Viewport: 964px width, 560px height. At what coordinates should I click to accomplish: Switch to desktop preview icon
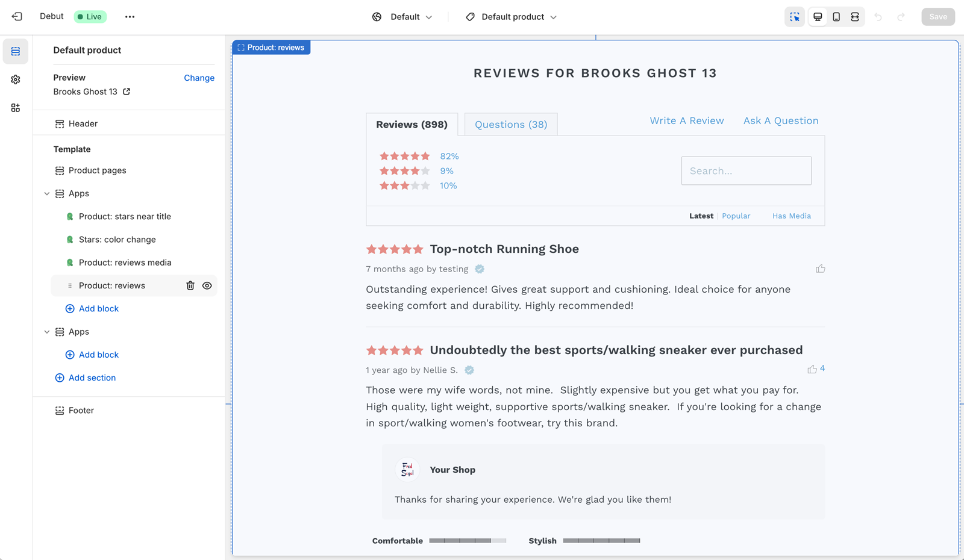[x=818, y=17]
